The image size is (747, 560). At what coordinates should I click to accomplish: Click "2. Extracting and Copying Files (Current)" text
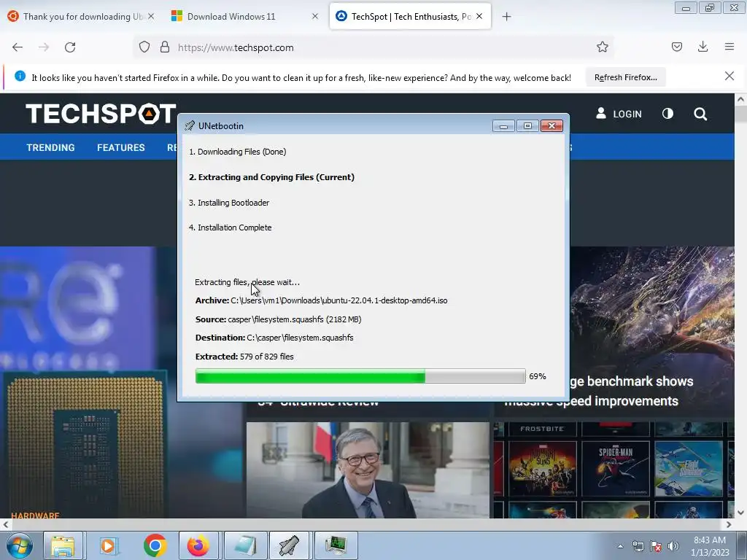tap(271, 177)
